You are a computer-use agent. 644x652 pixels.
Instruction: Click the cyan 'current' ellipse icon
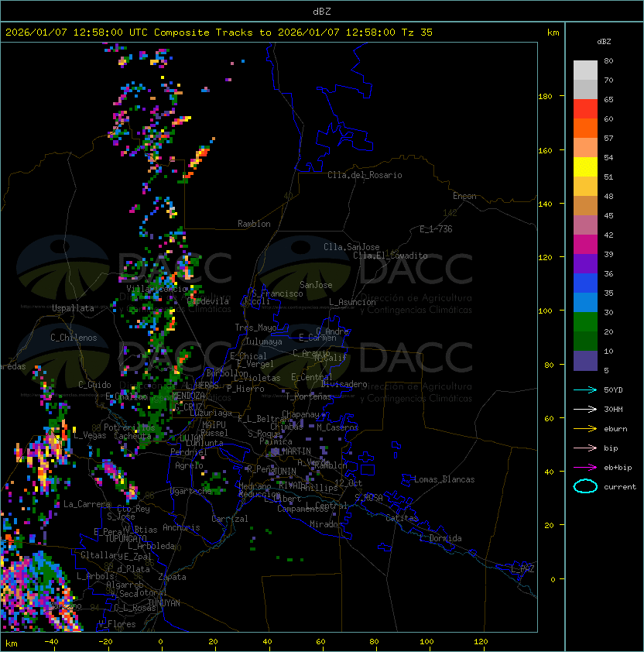585,486
